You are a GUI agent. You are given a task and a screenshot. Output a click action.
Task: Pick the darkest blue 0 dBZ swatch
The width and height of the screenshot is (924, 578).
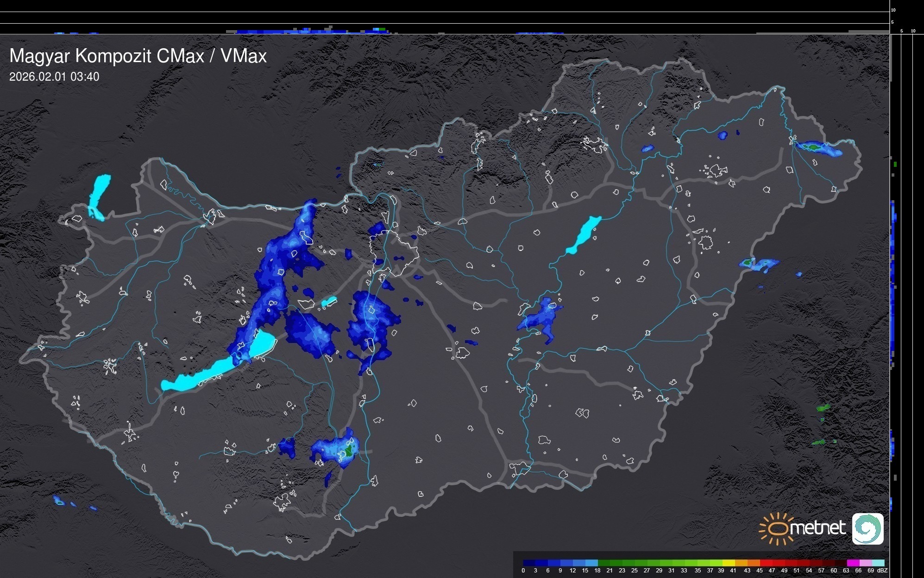[x=529, y=563]
